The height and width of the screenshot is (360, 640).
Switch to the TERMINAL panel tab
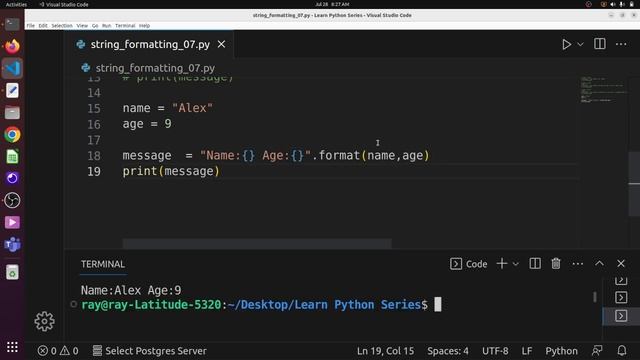point(103,264)
